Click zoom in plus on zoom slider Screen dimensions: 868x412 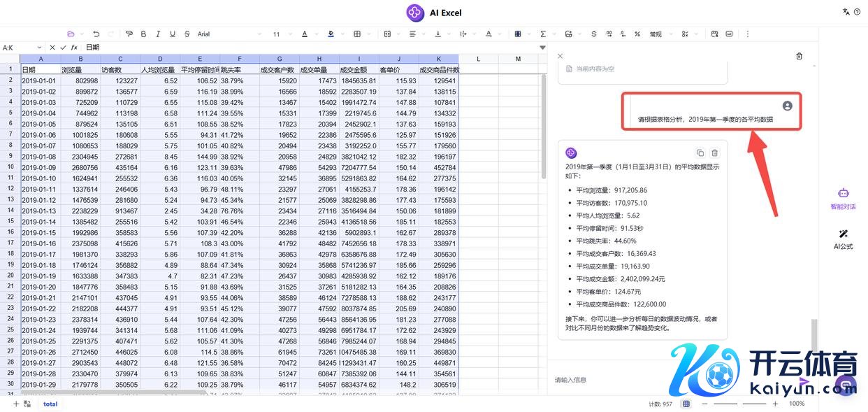[775, 404]
